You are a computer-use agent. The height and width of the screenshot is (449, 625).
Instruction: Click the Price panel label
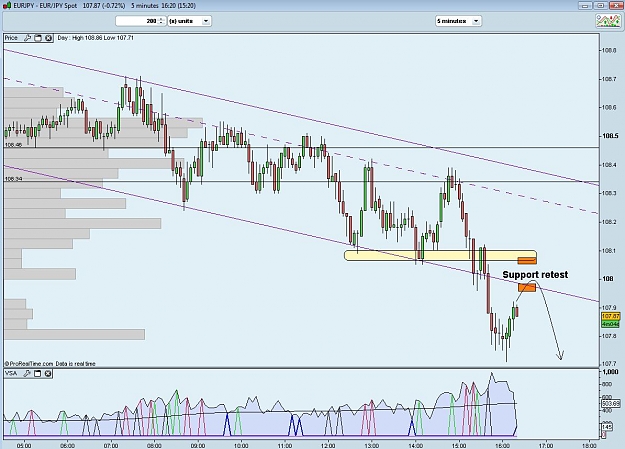click(x=11, y=38)
